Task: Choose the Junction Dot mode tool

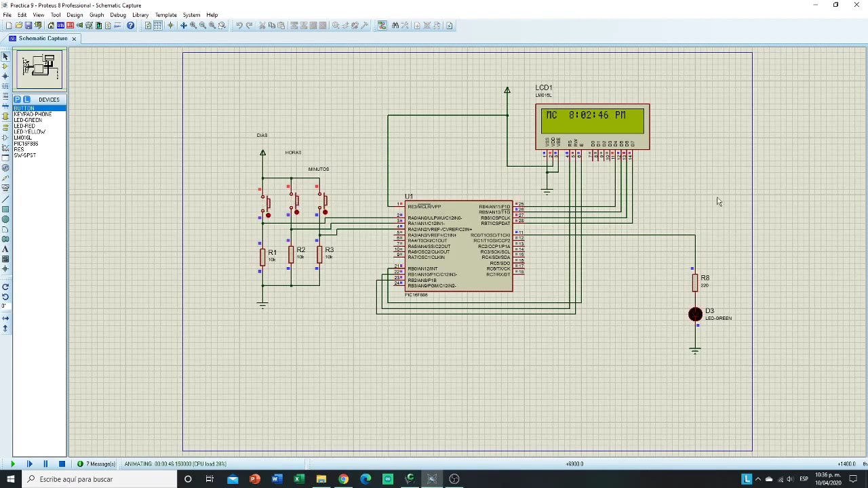Action: [x=5, y=77]
